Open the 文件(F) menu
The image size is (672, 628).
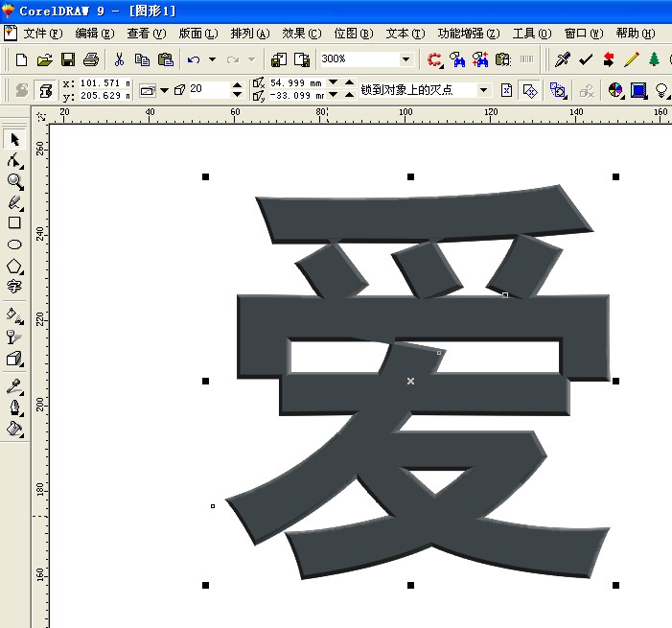click(x=43, y=34)
